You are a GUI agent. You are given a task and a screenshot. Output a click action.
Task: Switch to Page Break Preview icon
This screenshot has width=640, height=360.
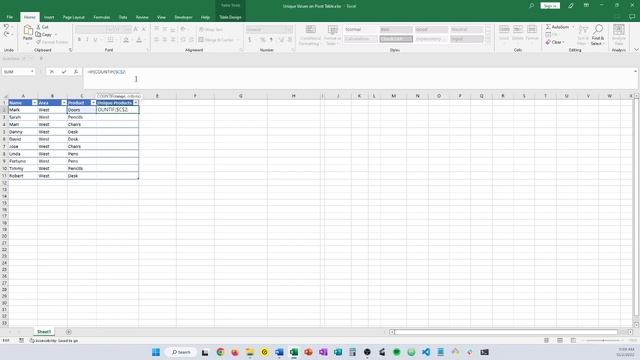coord(573,340)
